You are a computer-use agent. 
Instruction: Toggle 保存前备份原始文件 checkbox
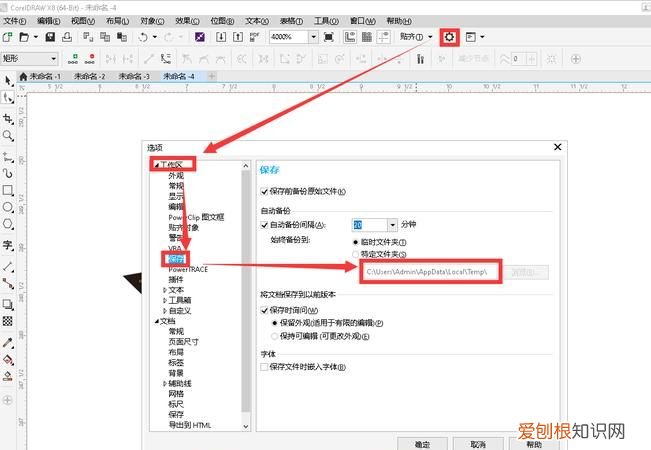pos(264,191)
